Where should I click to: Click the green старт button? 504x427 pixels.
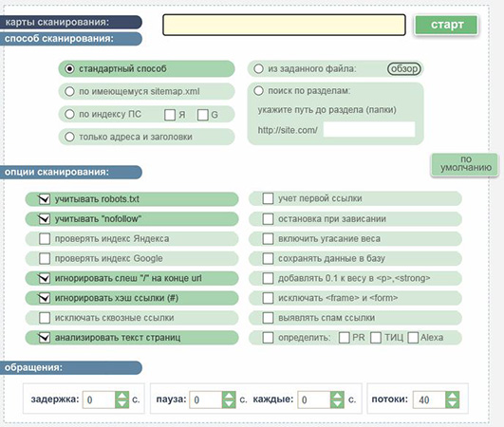[446, 25]
